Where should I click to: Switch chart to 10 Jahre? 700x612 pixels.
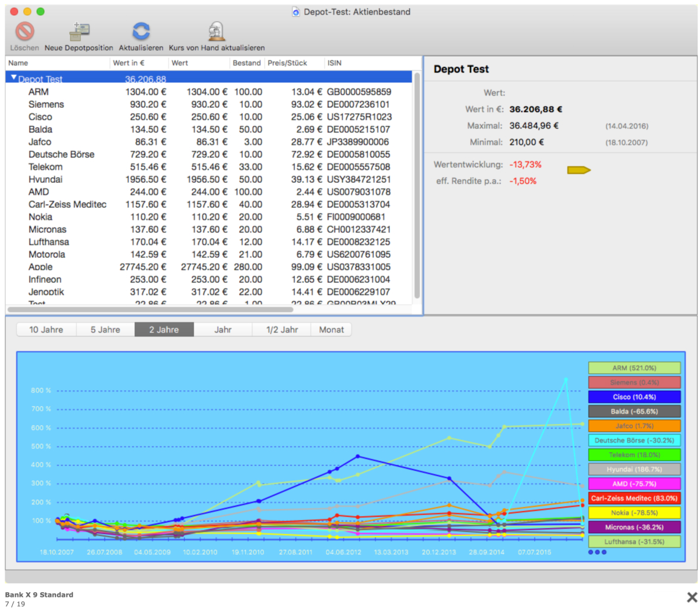[46, 330]
